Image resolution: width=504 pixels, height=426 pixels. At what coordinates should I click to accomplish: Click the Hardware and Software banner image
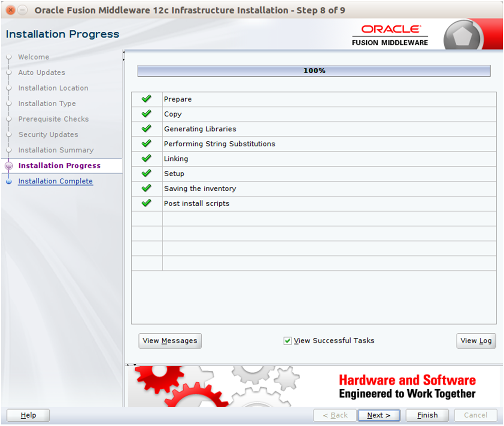(315, 387)
